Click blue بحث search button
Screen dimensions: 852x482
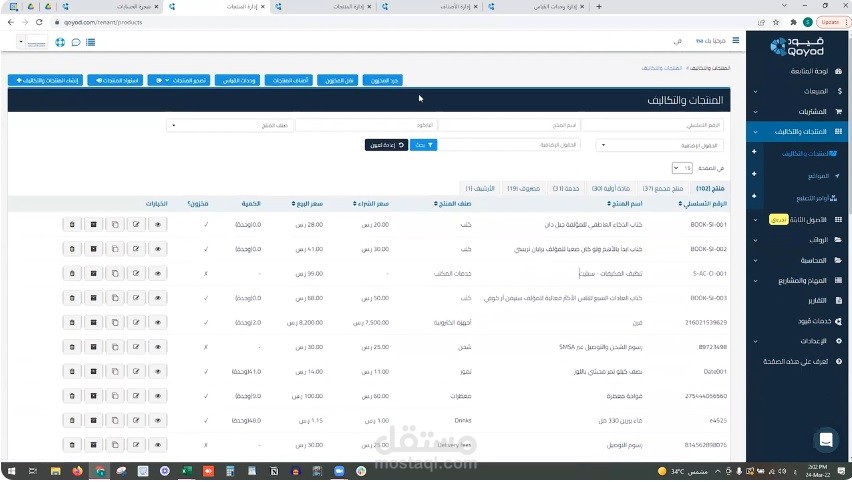click(x=423, y=145)
